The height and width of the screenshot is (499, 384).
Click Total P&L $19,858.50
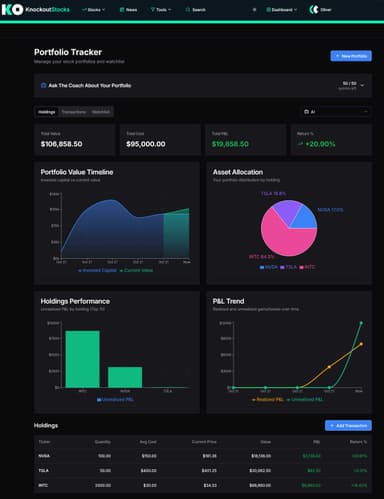[230, 144]
